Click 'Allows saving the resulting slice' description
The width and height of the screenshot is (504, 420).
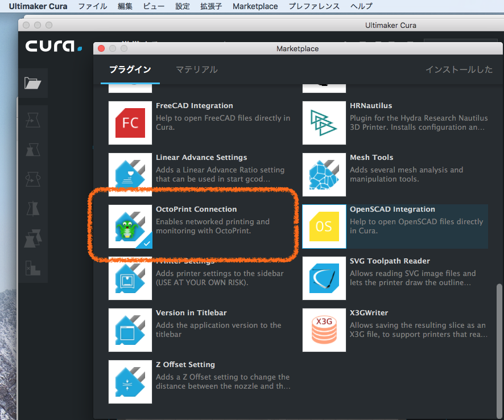(x=419, y=330)
